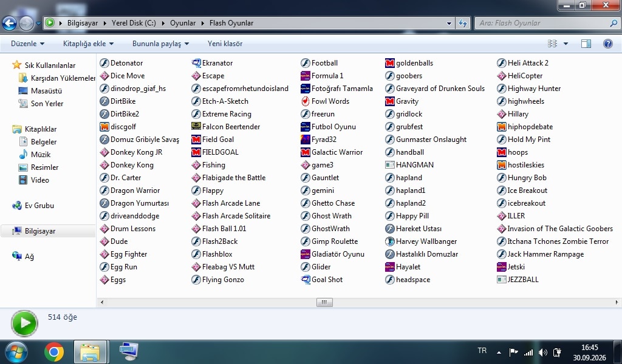Open Ev Grubu in the navigation pane
Viewport: 622px width, 364px height.
(x=39, y=206)
